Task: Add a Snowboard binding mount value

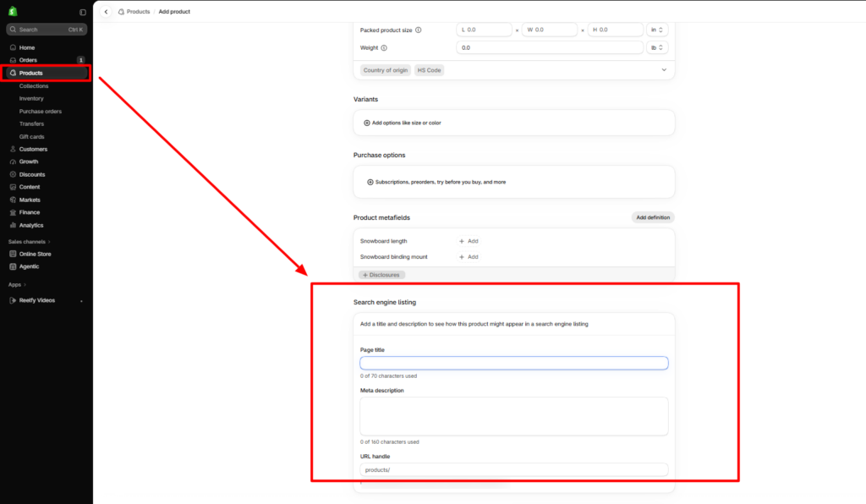Action: pyautogui.click(x=469, y=257)
